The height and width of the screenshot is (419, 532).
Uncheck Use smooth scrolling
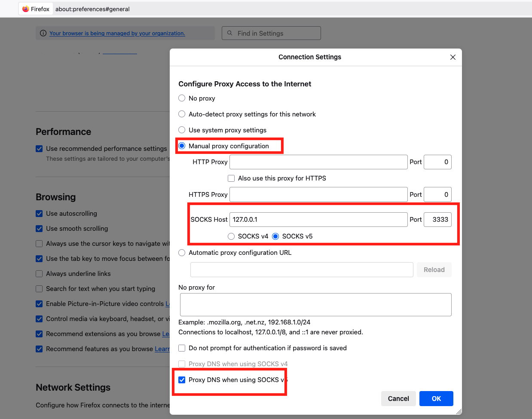39,228
